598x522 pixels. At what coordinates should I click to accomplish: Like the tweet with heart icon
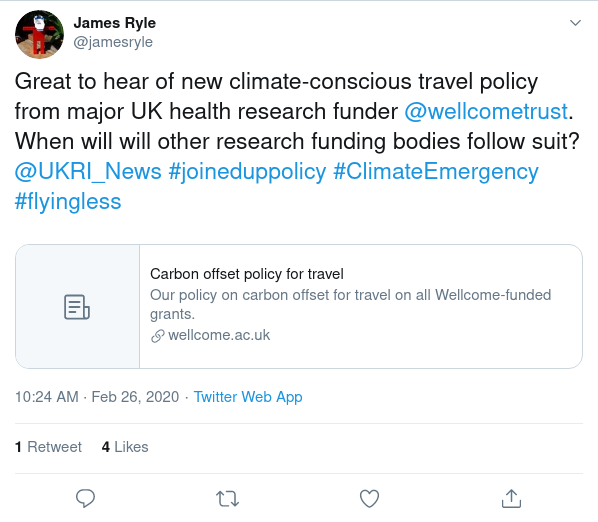click(x=369, y=498)
